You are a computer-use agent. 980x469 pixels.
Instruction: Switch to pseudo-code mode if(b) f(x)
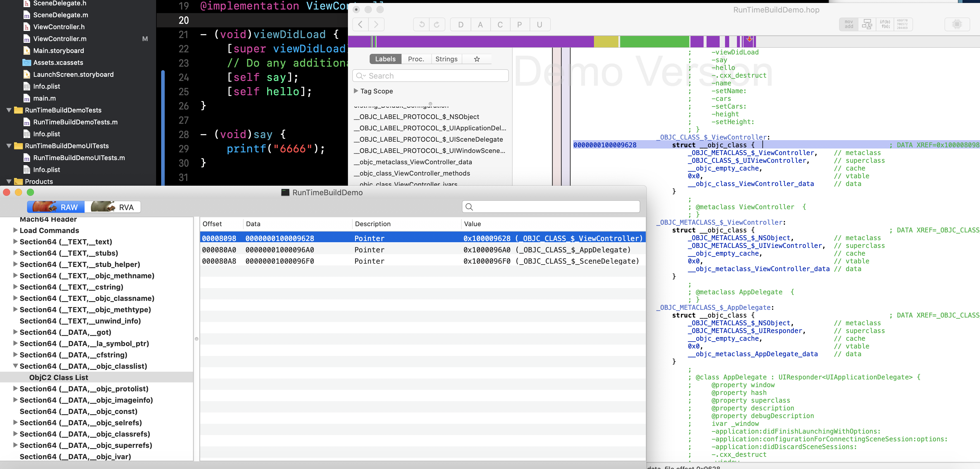click(x=885, y=24)
